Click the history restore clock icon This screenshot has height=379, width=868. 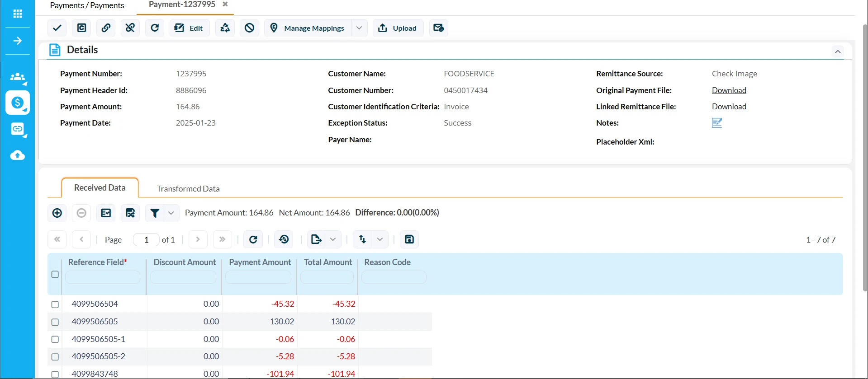point(284,239)
